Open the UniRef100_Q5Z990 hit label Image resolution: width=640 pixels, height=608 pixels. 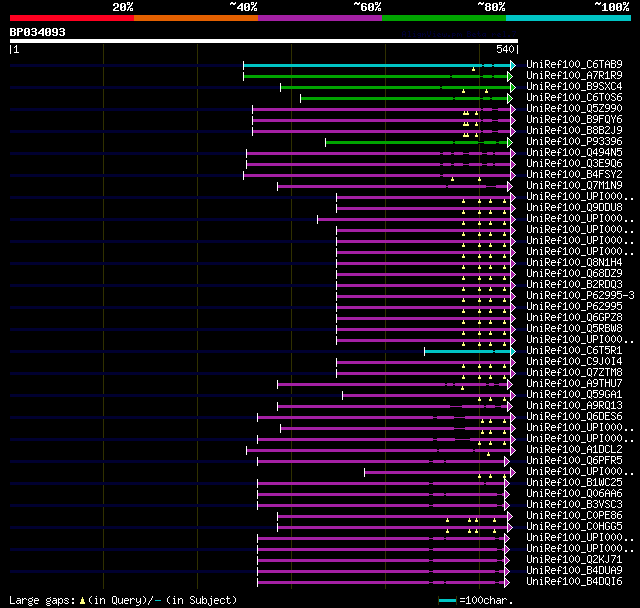[x=574, y=109]
